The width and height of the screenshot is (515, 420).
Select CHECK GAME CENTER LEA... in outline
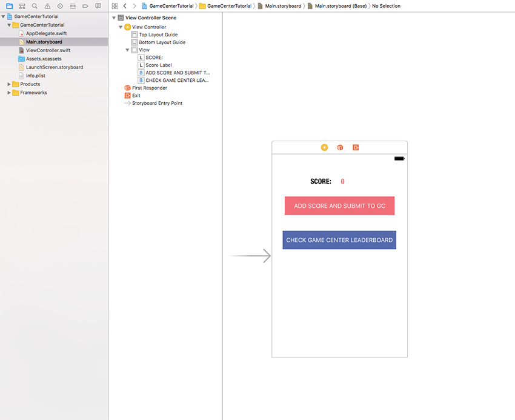177,80
